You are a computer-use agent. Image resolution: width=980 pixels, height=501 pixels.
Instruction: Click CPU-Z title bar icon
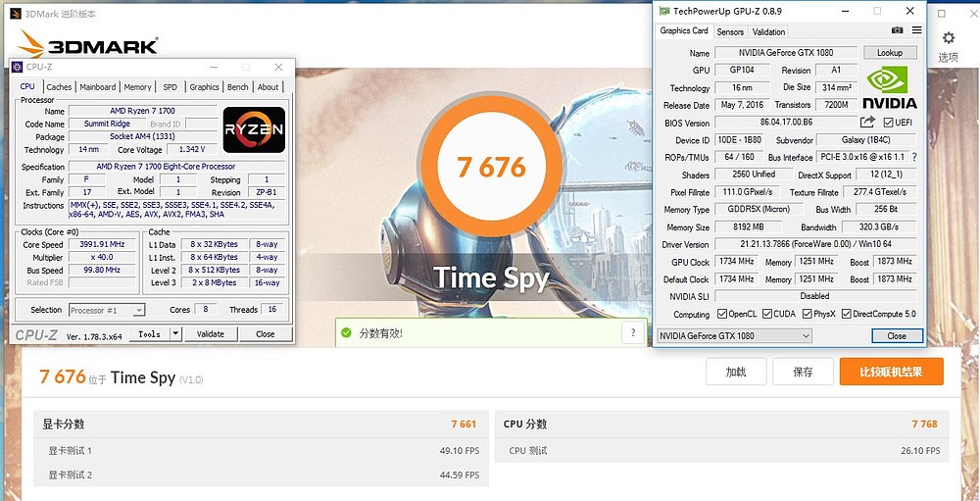tap(18, 67)
